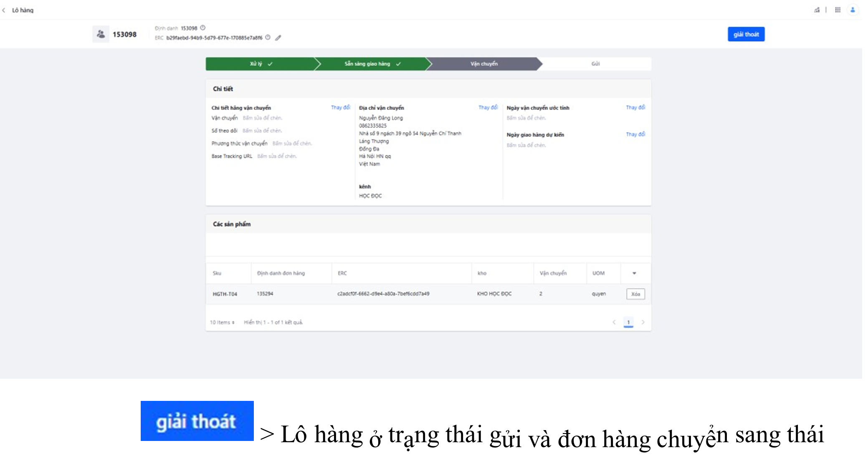
Task: Select the Gửi stage
Action: coord(595,64)
